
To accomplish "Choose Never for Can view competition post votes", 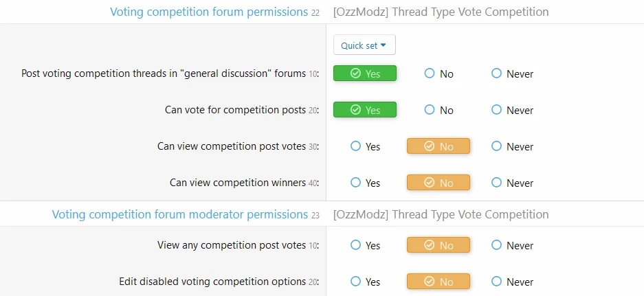I will pos(512,146).
